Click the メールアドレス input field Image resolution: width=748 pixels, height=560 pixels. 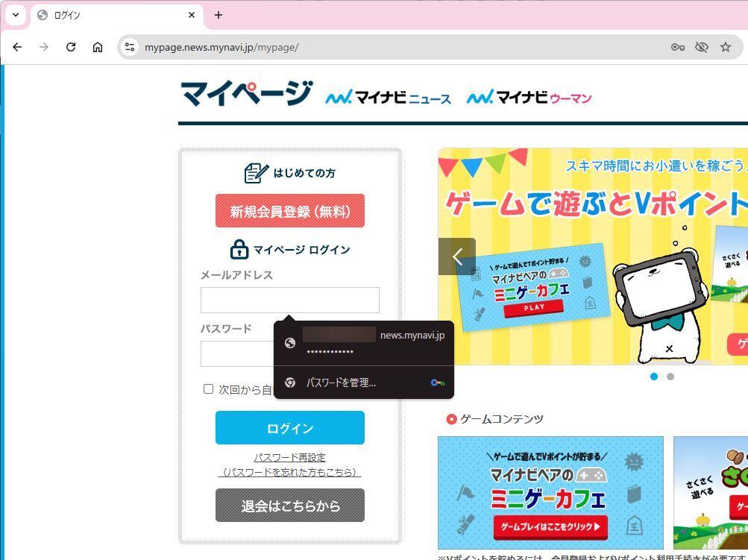[290, 300]
